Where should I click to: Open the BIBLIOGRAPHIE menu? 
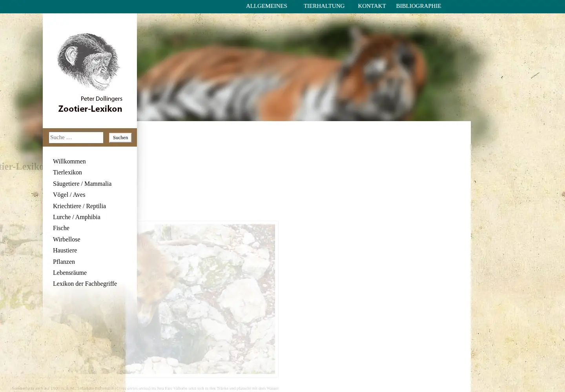click(x=418, y=6)
